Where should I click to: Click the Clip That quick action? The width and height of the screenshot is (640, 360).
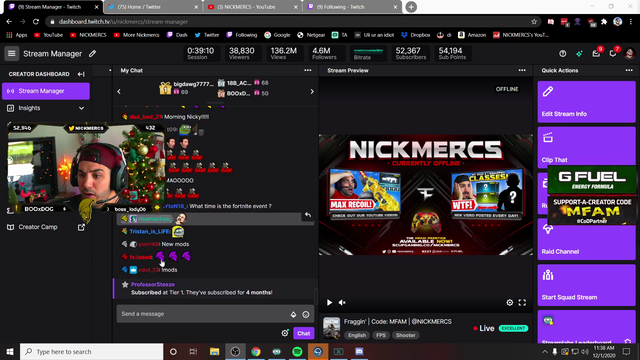click(587, 146)
